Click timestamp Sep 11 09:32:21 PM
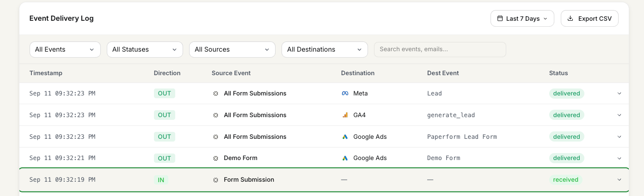Image resolution: width=644 pixels, height=196 pixels. (x=62, y=158)
